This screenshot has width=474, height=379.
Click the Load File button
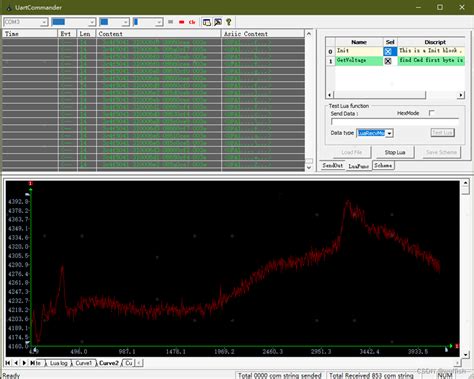352,152
